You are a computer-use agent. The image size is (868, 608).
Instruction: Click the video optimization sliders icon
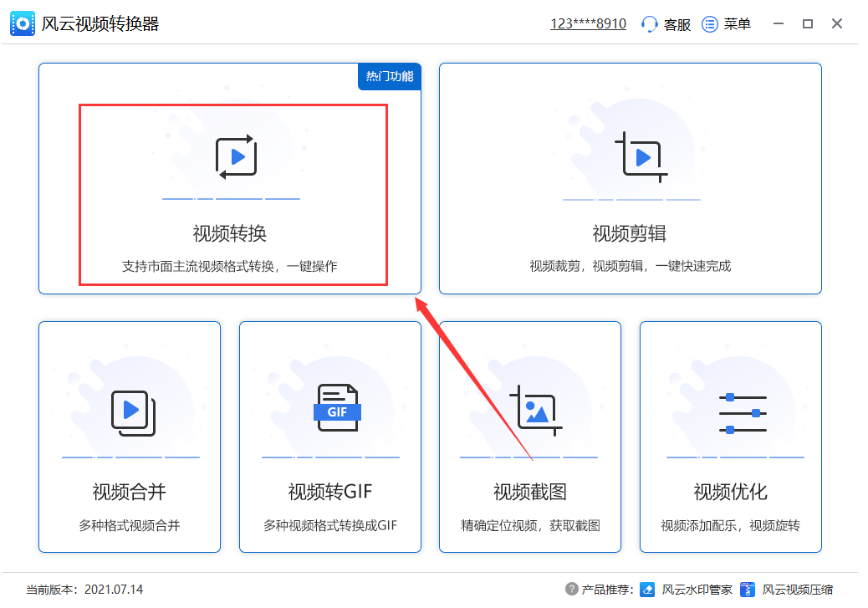743,413
